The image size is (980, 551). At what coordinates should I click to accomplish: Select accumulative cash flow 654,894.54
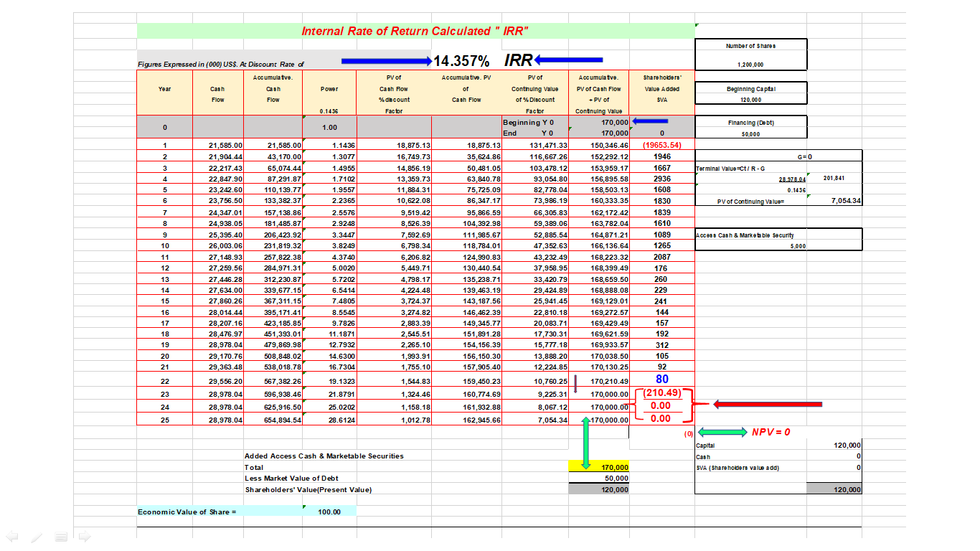282,419
